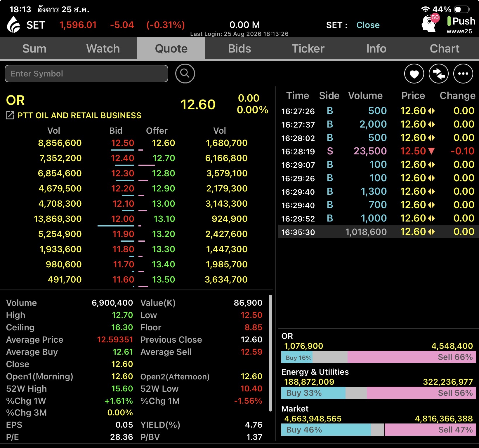Tap username wwwe25
Screen dimensions: 479x448
coord(459,31)
